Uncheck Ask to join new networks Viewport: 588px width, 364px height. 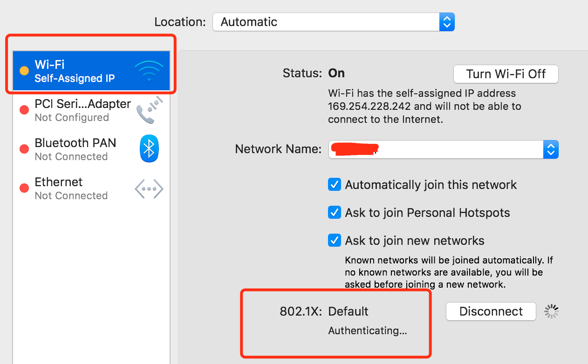pos(334,240)
